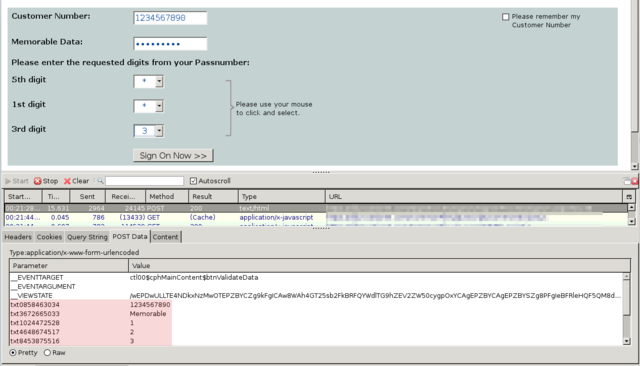Click the Sign On Now button
This screenshot has height=366, width=640.
(x=173, y=155)
